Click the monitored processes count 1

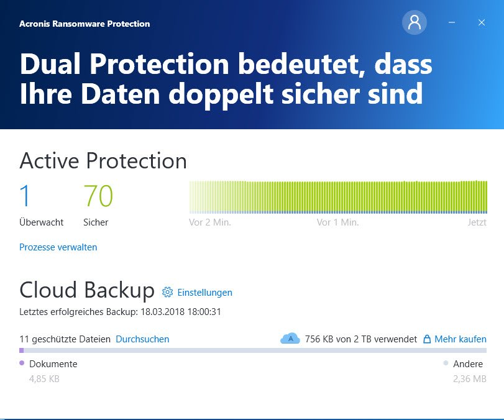tap(25, 196)
